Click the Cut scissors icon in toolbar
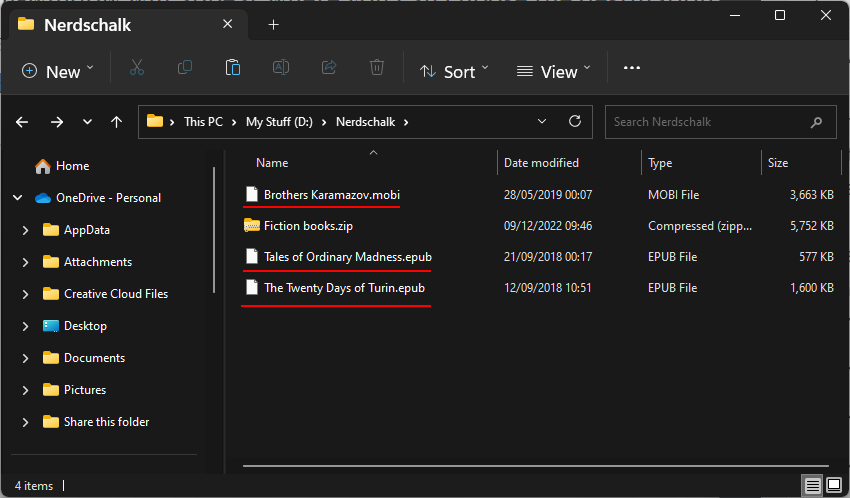This screenshot has width=850, height=498. (137, 69)
